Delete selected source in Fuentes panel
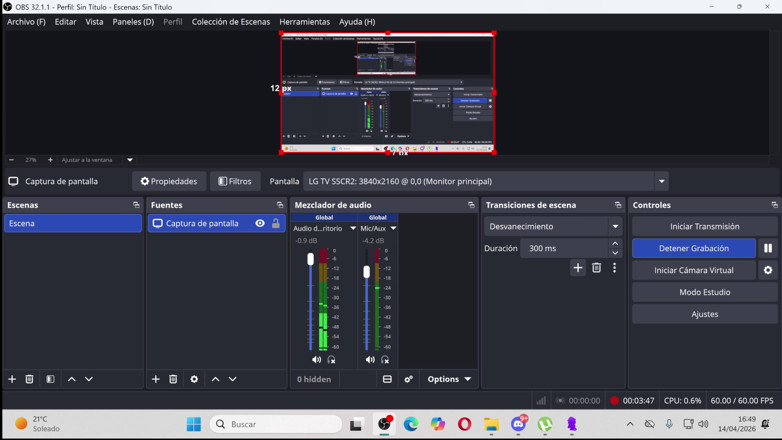782x440 pixels. pyautogui.click(x=173, y=379)
